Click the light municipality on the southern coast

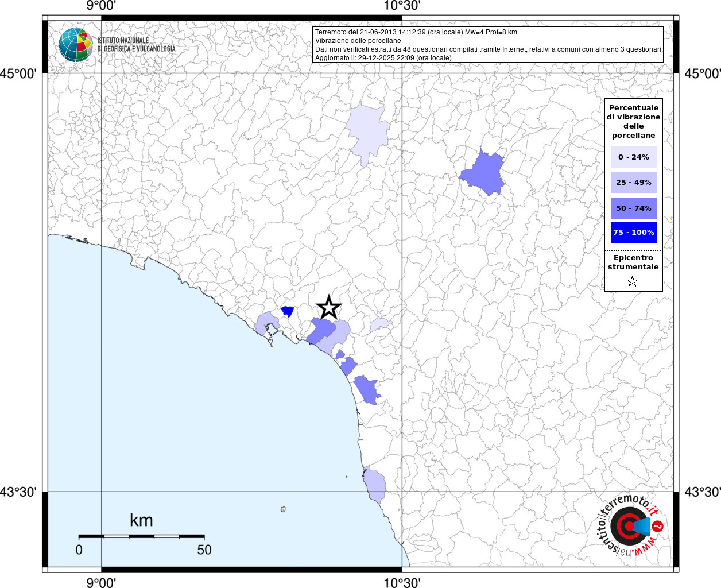click(374, 485)
